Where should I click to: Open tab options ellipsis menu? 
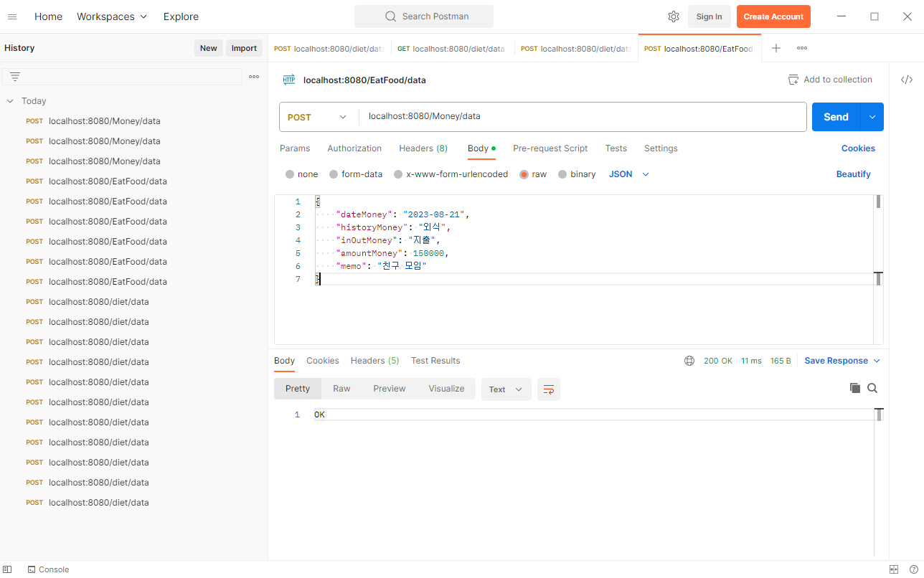tap(802, 48)
